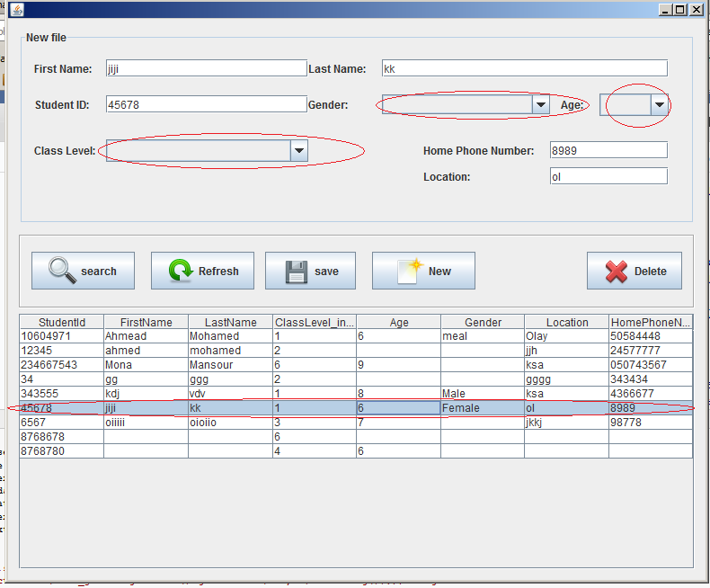The image size is (710, 588).
Task: Click the floppy disk save icon
Action: pos(297,272)
